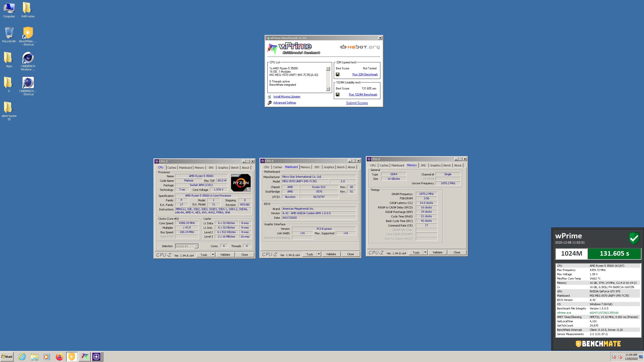This screenshot has height=362, width=644.
Task: Click the wPrime.exe entry in BenchMate
Action: 598,313
